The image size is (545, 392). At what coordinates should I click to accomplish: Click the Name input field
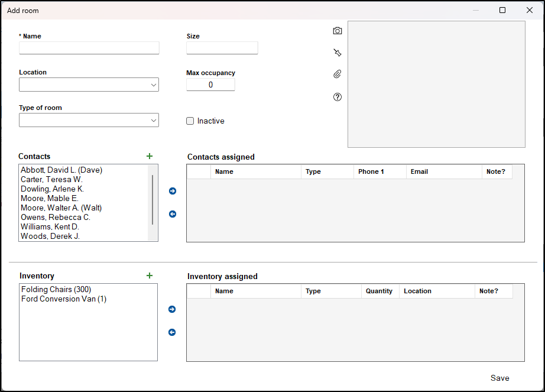pyautogui.click(x=89, y=48)
